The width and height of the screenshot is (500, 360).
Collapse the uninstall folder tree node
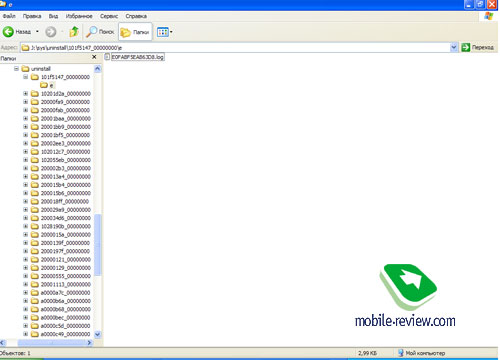(16, 69)
